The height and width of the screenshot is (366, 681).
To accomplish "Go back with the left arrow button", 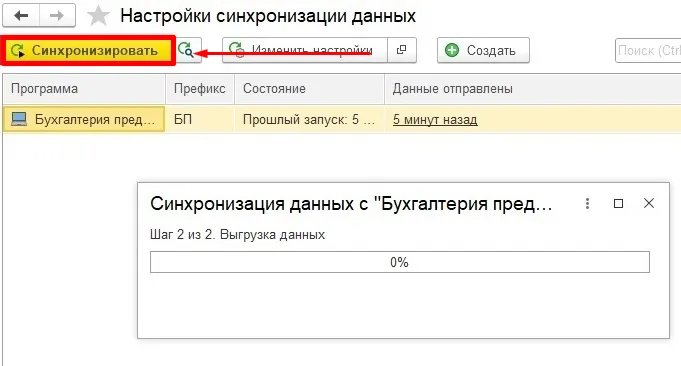I will (x=21, y=16).
